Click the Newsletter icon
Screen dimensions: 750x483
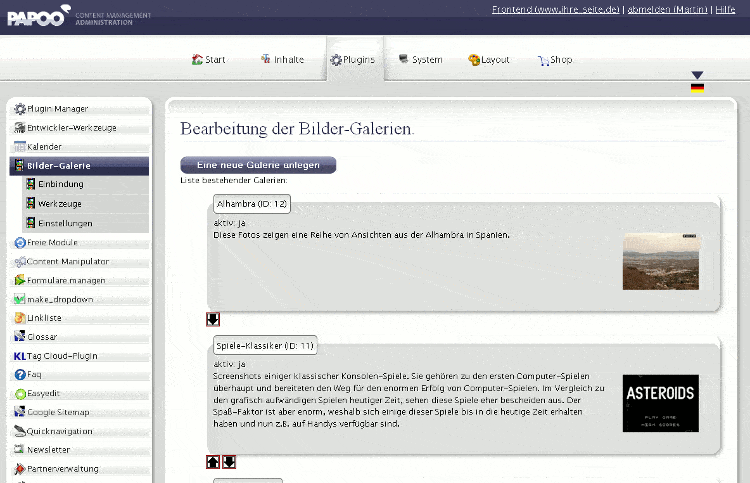click(x=19, y=449)
